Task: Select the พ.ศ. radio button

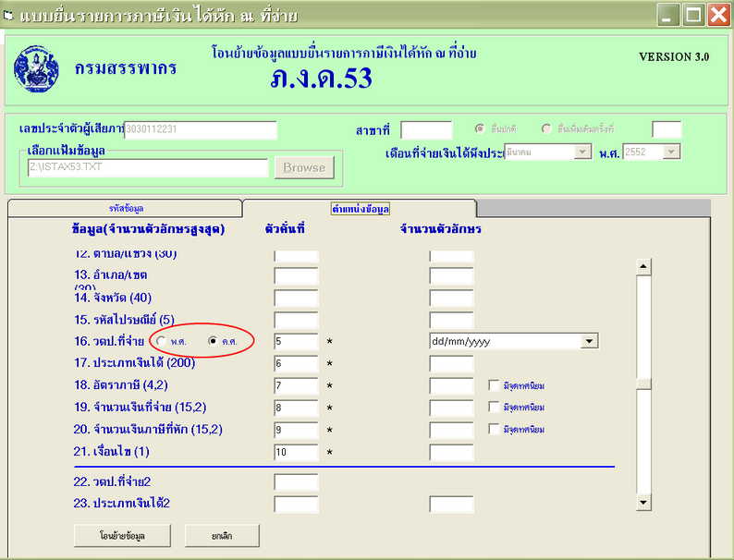Action: click(163, 342)
